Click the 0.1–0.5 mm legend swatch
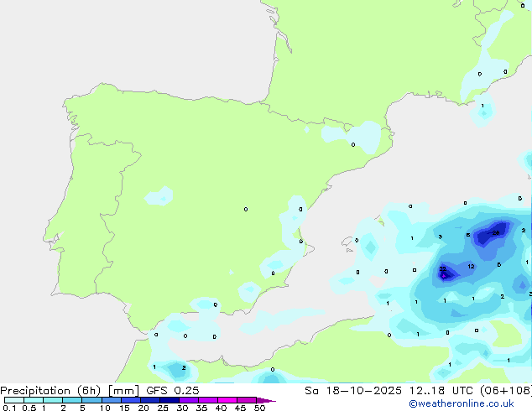The image size is (532, 411). (x=14, y=400)
